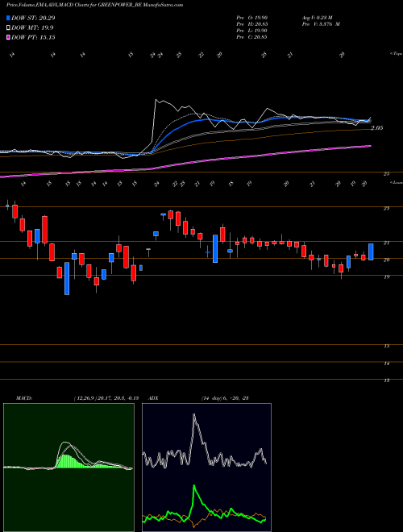Click the 25 price axis label
The image size is (403, 532).
(386, 174)
